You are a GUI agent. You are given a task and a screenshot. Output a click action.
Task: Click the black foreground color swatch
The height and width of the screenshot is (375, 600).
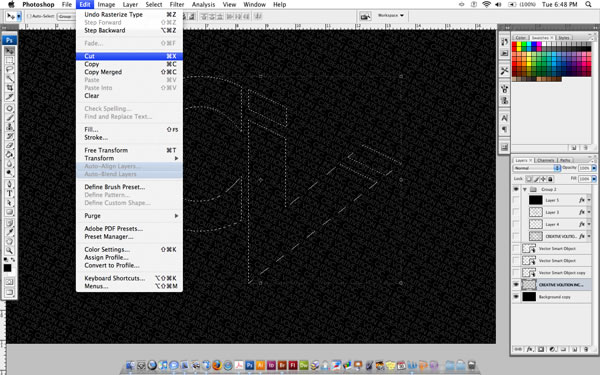point(7,268)
